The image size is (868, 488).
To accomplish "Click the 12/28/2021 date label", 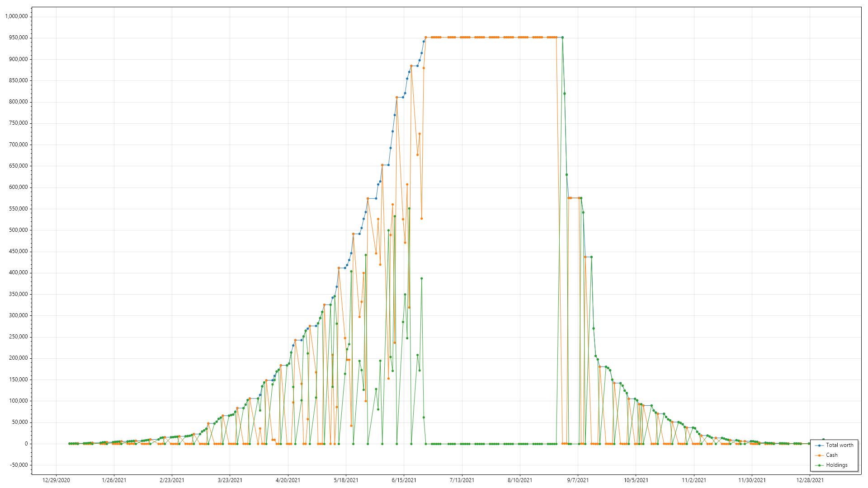I will coord(810,480).
